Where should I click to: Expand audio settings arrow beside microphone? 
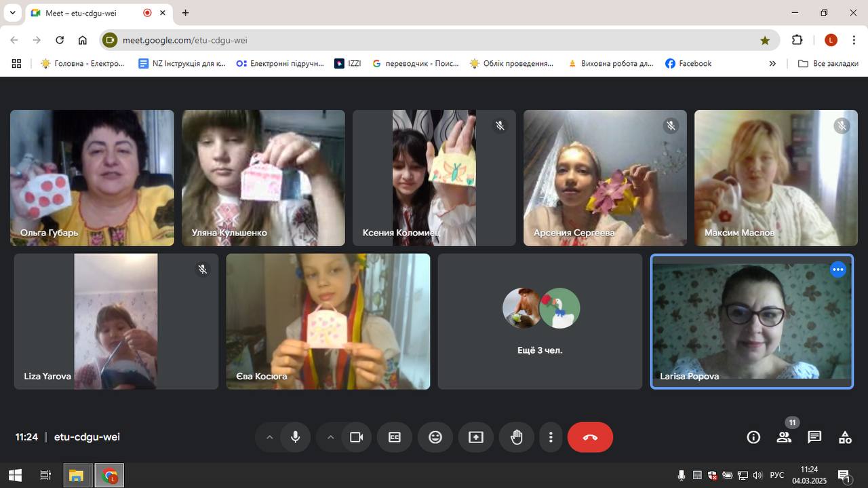[x=269, y=437]
